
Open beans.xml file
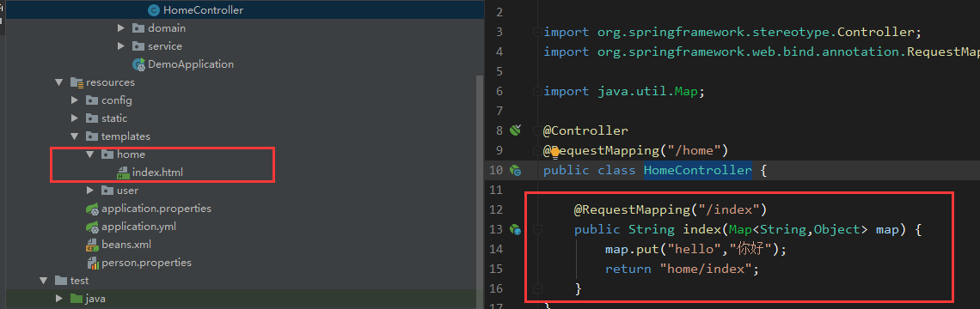click(126, 245)
